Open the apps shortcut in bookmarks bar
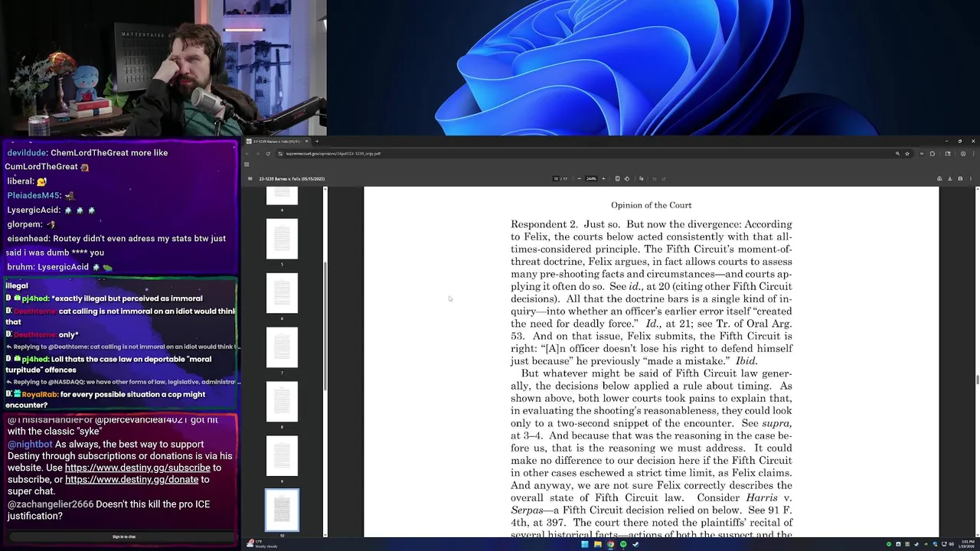Viewport: 980px width, 551px height. 247,165
